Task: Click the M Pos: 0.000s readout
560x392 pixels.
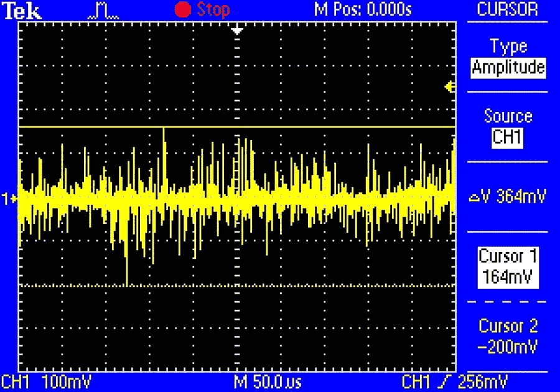Action: 363,10
